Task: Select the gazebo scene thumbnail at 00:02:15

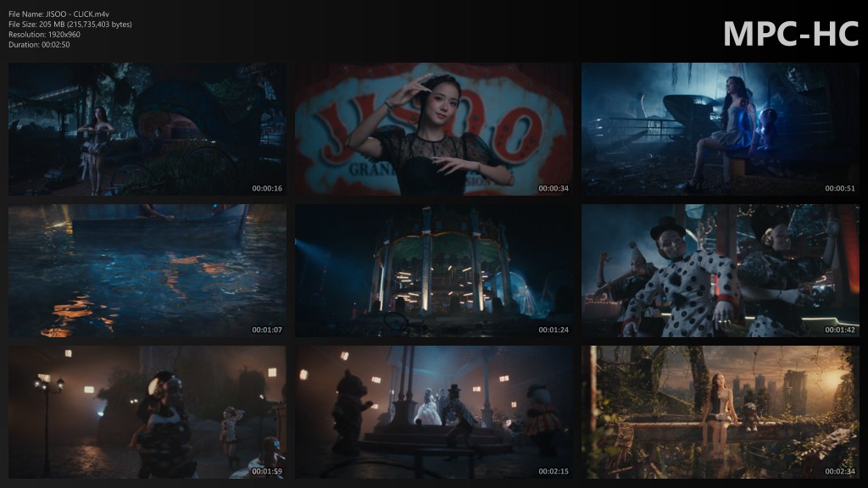Action: click(434, 413)
